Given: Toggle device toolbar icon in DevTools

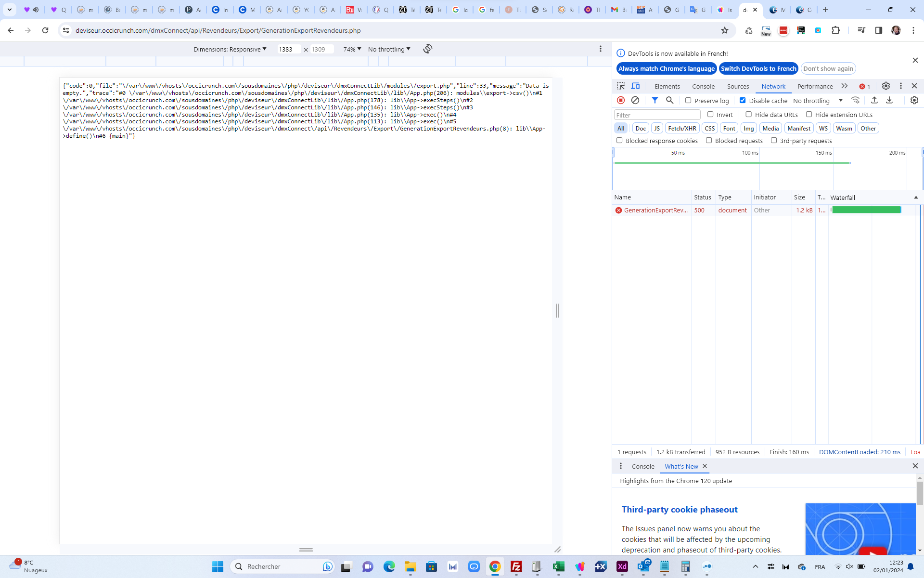Looking at the screenshot, I should pos(636,86).
